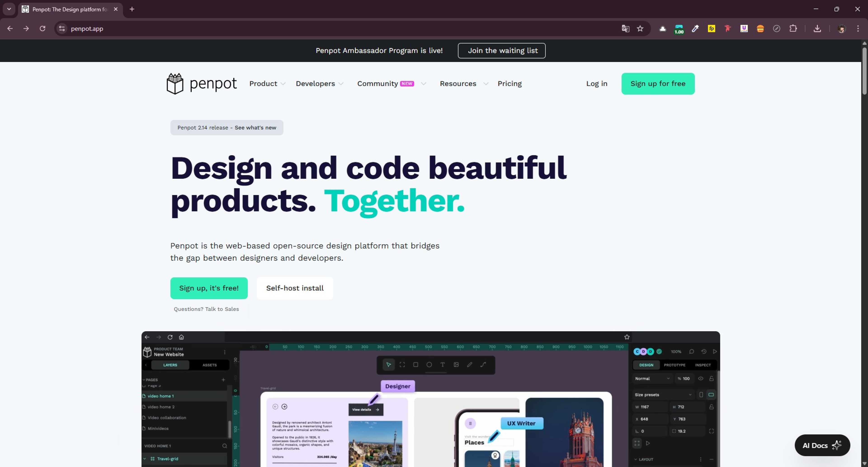This screenshot has width=868, height=467.
Task: Click the home icon in the mockup browser bar
Action: point(181,337)
